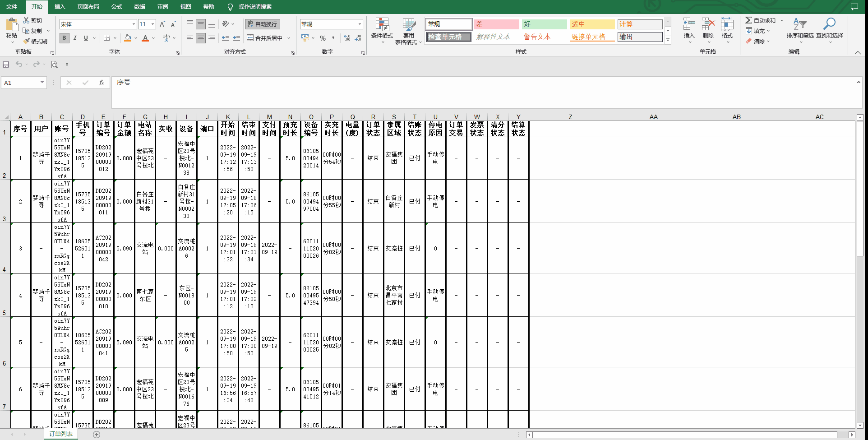
Task: Click the decrease indent icon
Action: 226,38
